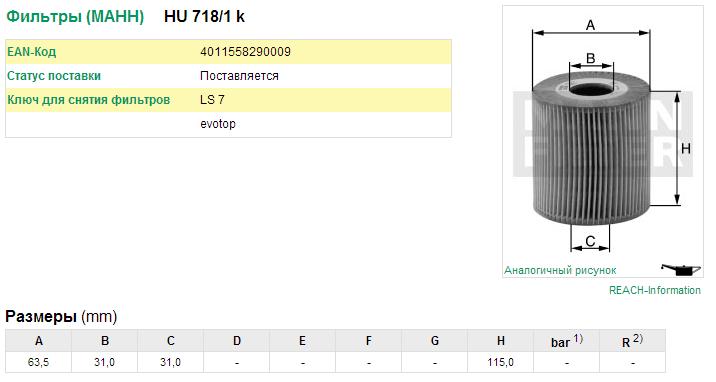Click column header D in the dimensions table
Viewport: 716px width, 382px height.
pyautogui.click(x=237, y=341)
